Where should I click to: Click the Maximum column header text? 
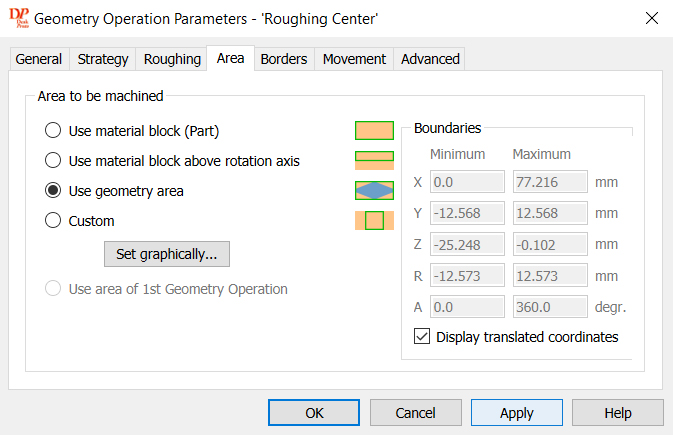click(542, 154)
